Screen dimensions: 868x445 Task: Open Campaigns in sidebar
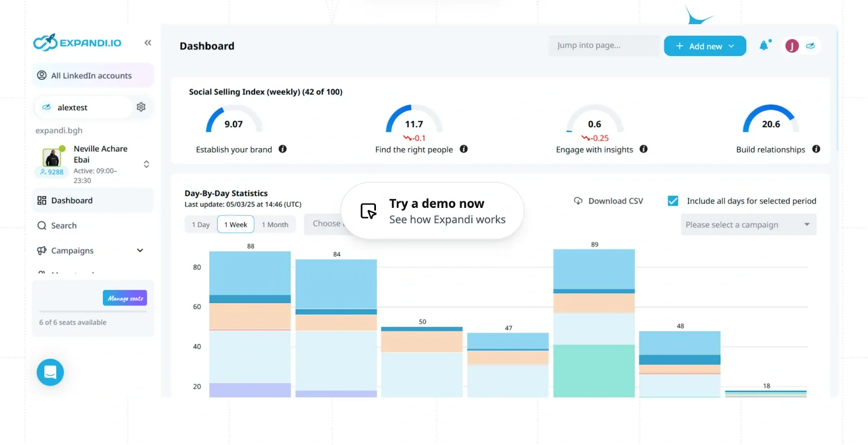click(x=93, y=251)
